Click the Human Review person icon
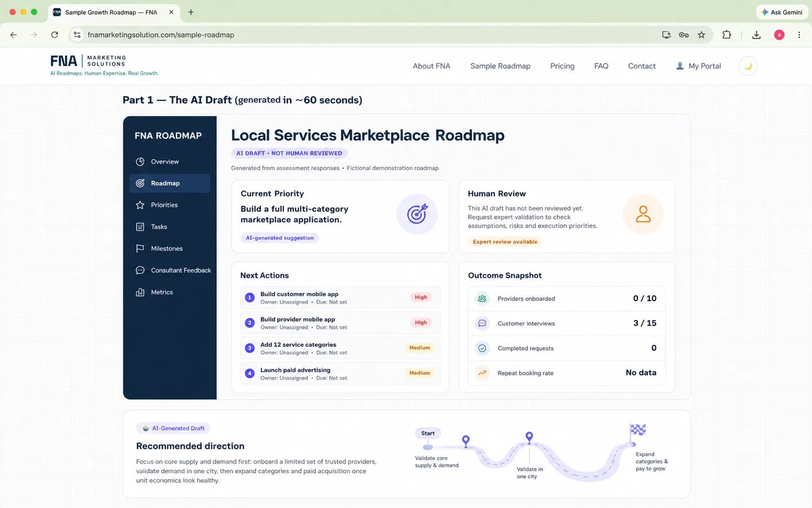 [643, 214]
